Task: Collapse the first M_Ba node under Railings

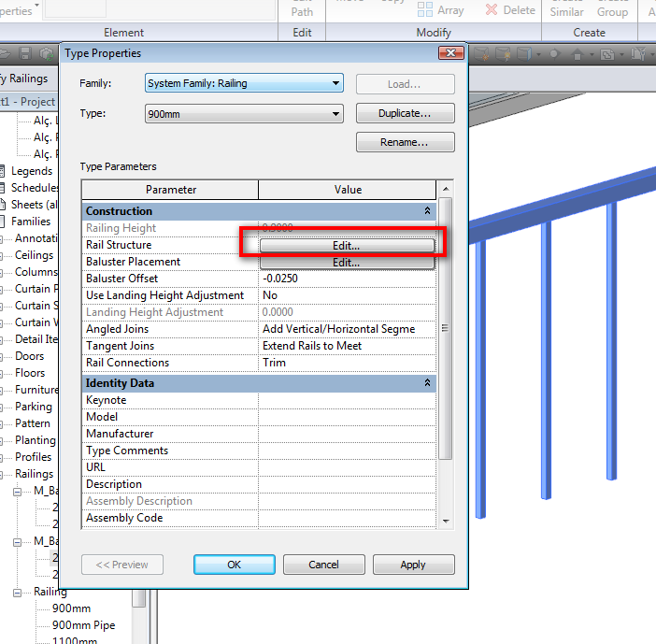Action: click(17, 492)
